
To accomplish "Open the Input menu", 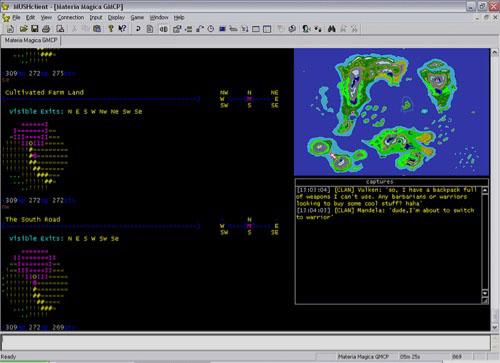I will [96, 17].
